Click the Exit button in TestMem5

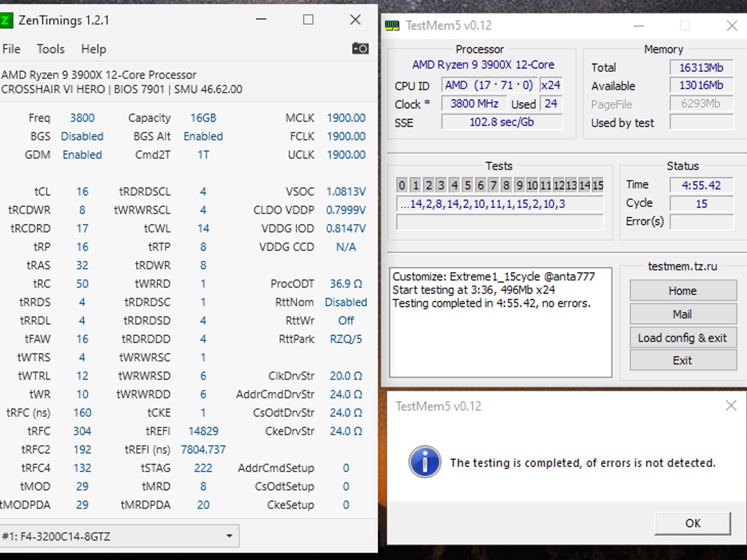coord(683,360)
